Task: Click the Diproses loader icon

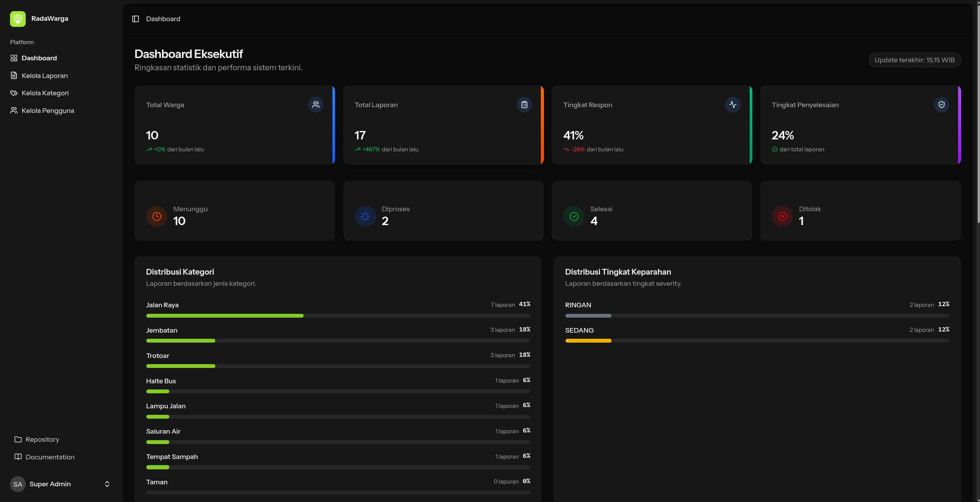Action: (x=365, y=216)
